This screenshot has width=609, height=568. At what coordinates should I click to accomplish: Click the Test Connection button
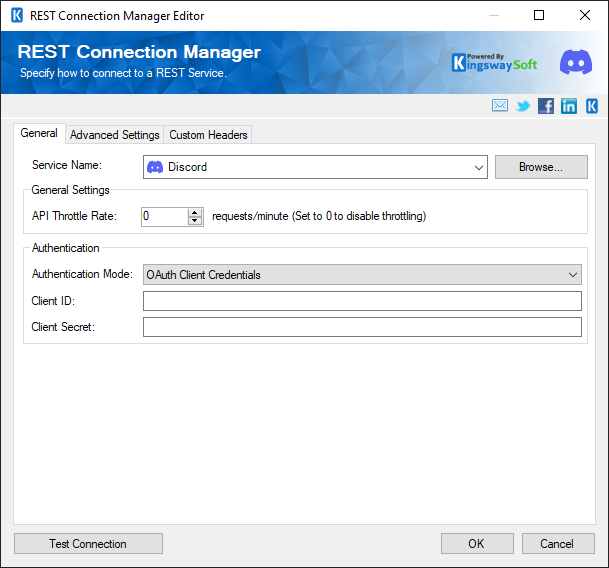88,544
